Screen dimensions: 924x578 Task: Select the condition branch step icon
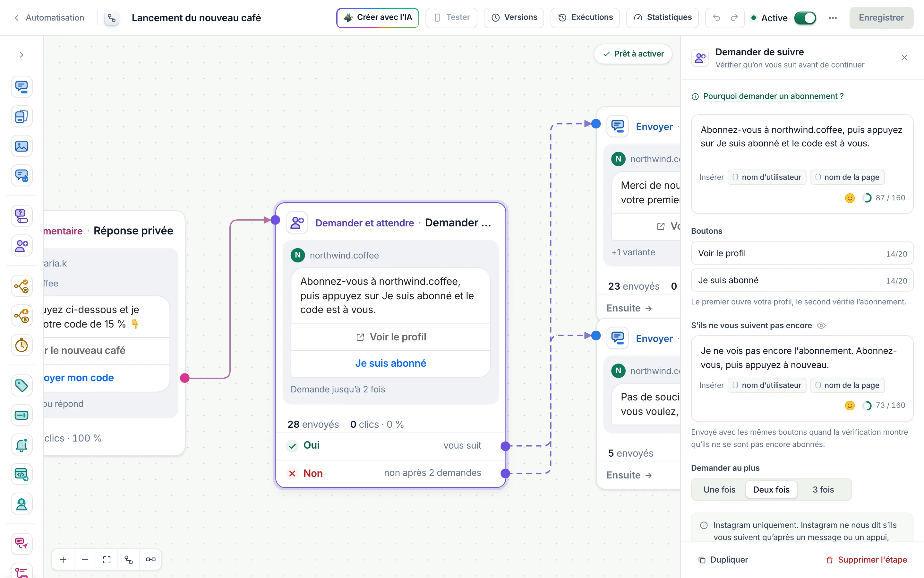(21, 286)
